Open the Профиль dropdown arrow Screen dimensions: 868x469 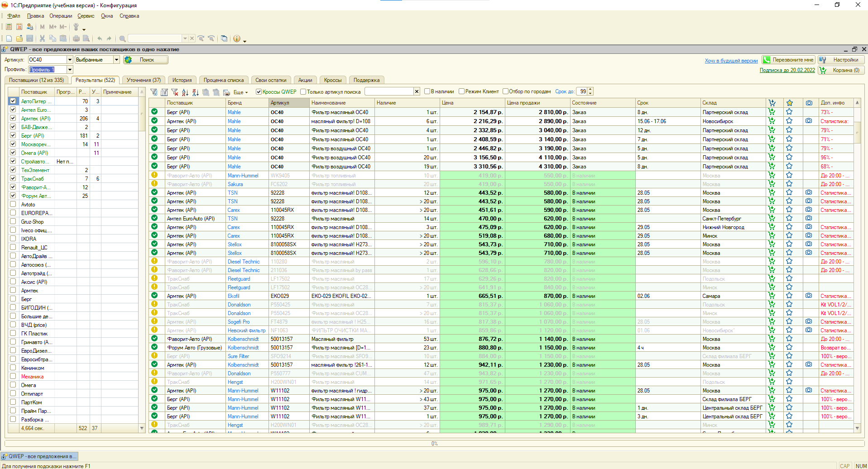70,70
